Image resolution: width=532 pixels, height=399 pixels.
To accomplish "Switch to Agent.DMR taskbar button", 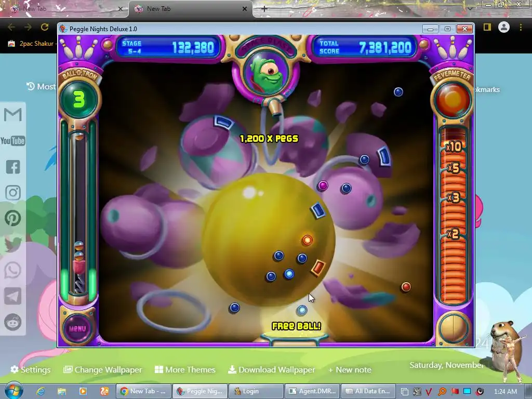I will coord(312,391).
